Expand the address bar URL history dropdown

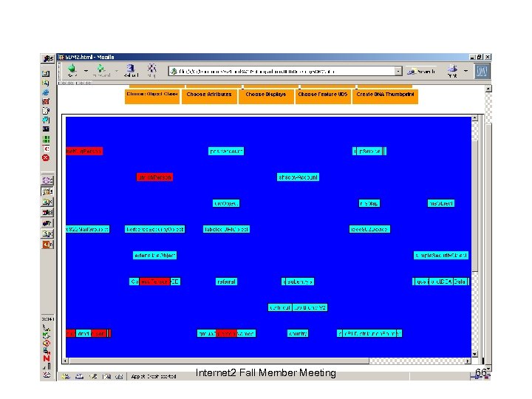tap(398, 71)
